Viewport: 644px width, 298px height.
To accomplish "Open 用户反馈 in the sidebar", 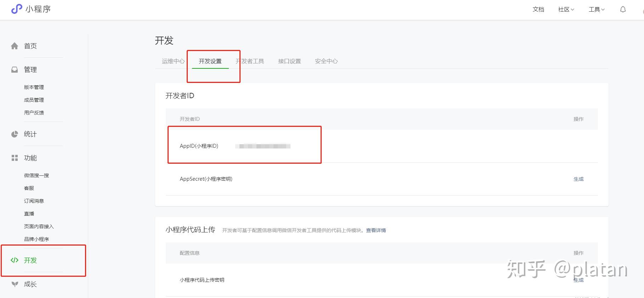I will point(34,113).
